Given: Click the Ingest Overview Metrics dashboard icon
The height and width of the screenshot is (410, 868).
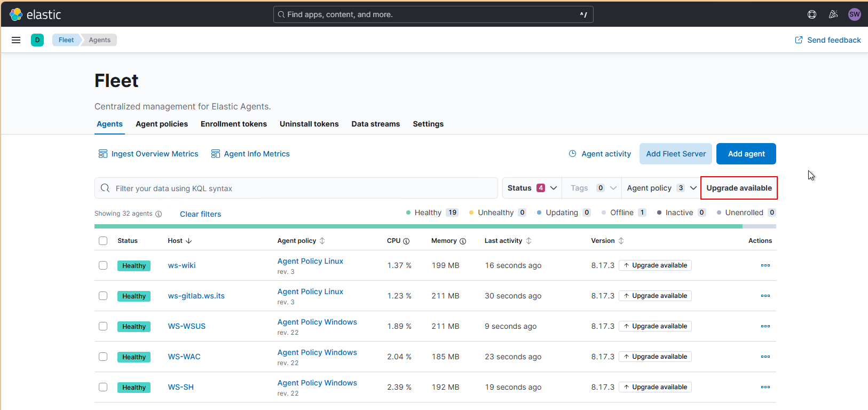Looking at the screenshot, I should click(x=103, y=154).
